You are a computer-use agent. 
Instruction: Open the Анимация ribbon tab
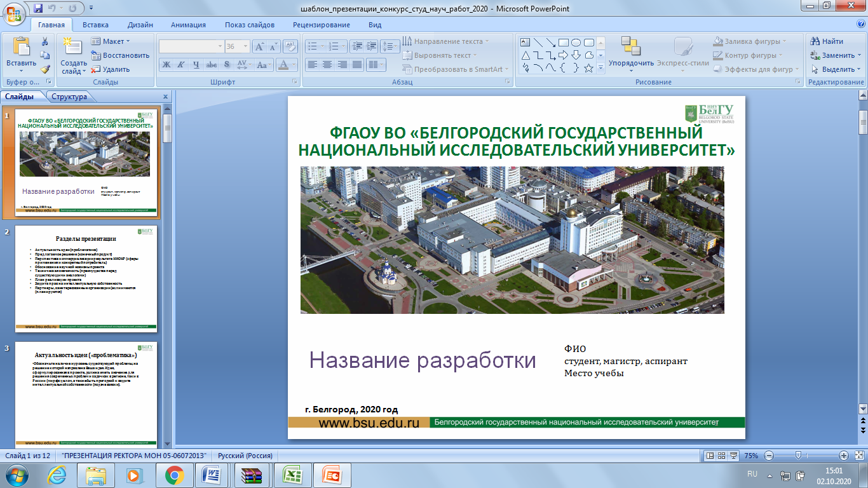click(188, 25)
